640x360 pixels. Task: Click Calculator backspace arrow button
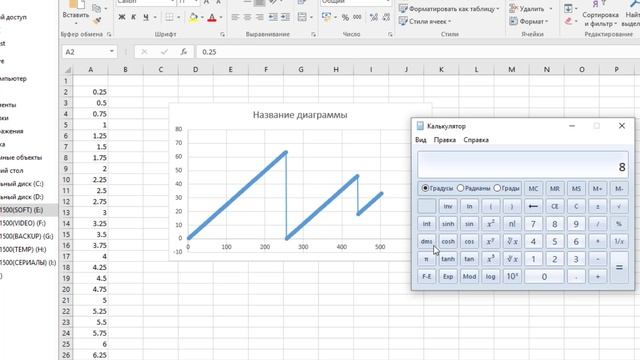(x=533, y=206)
